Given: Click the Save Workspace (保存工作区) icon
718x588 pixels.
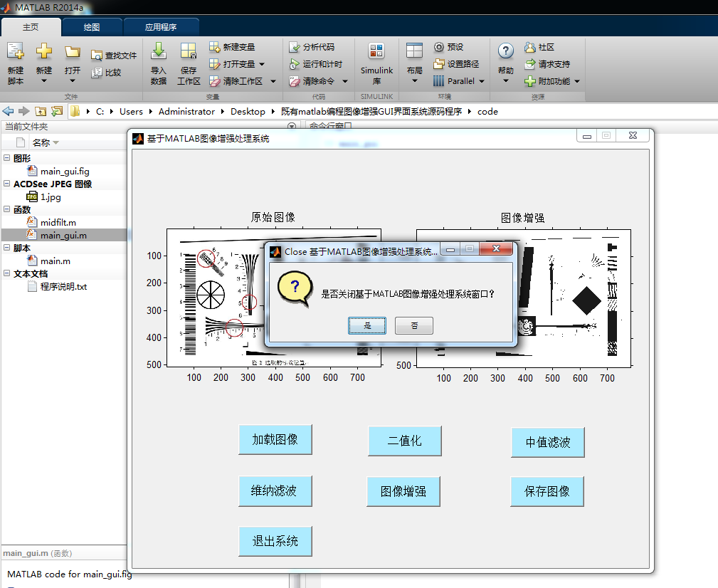Looking at the screenshot, I should (188, 51).
